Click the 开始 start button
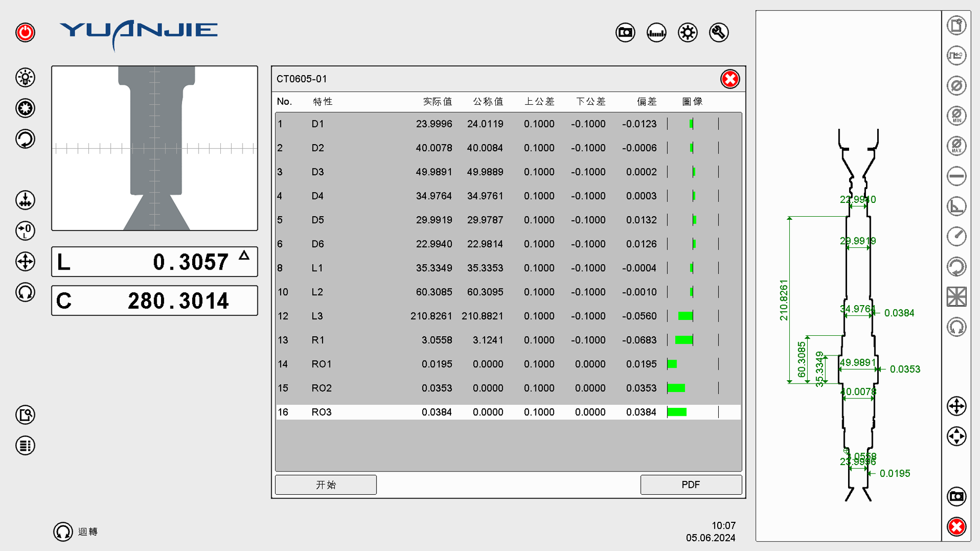 click(326, 485)
